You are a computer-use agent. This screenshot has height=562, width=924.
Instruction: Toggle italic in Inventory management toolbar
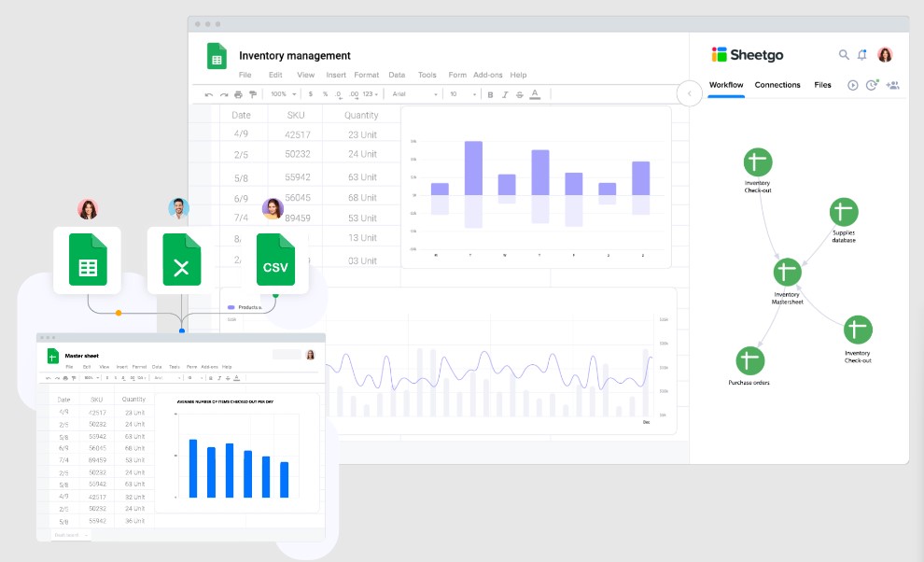[505, 94]
